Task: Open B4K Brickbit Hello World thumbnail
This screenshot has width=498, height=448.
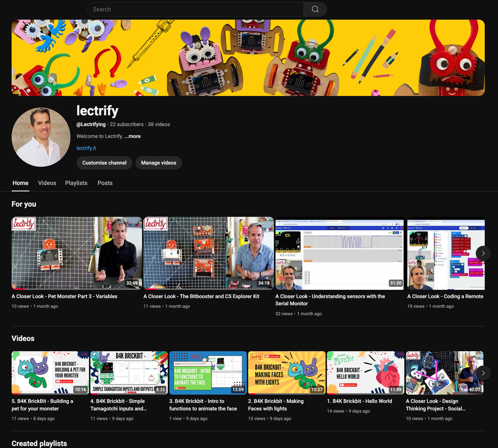Action: (365, 373)
